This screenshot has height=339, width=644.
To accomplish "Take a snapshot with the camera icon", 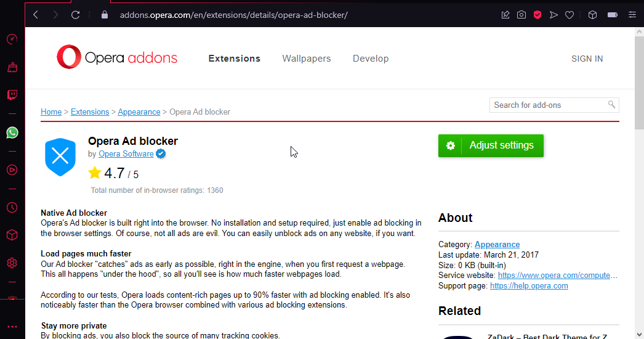I will click(x=521, y=15).
